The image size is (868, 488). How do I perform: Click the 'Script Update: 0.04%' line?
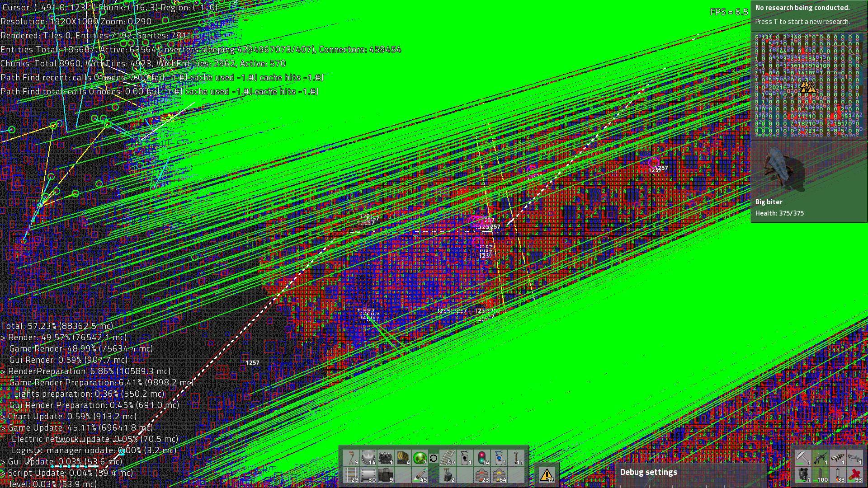pyautogui.click(x=67, y=473)
